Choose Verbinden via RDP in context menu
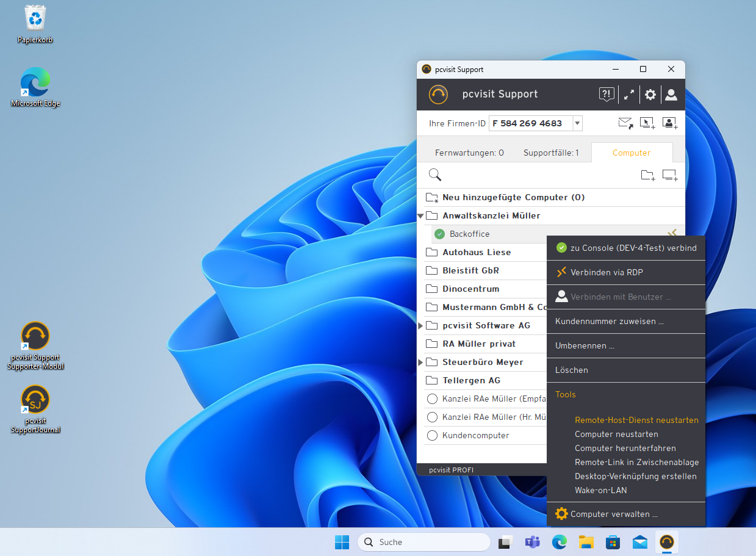756x556 pixels. pos(607,272)
